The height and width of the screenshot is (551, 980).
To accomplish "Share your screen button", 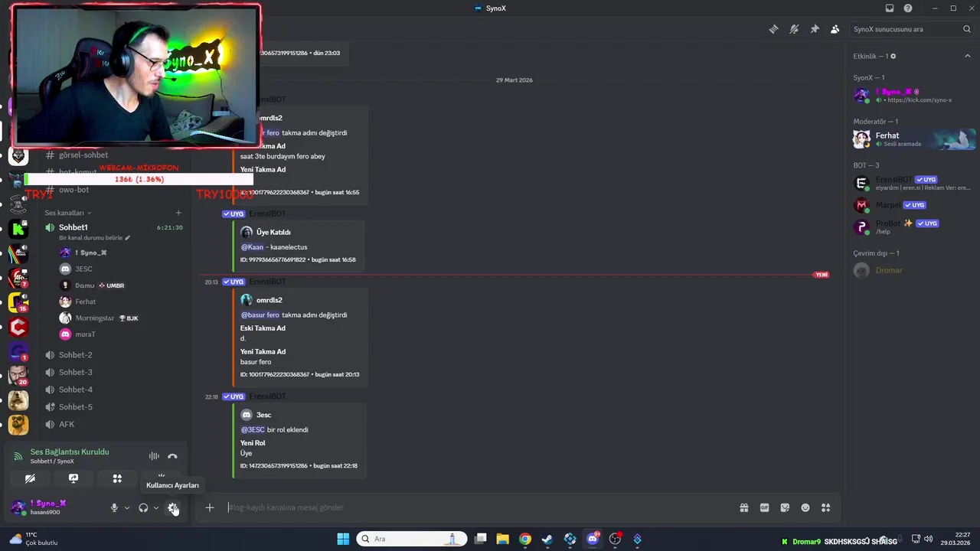I will point(73,478).
